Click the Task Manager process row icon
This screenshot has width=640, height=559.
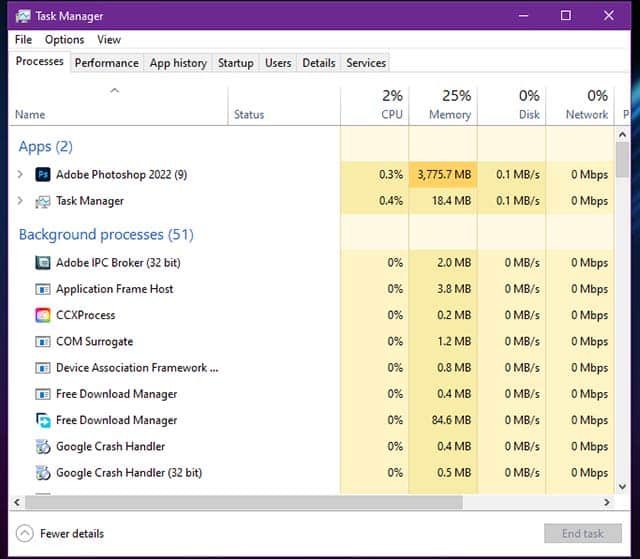43,201
